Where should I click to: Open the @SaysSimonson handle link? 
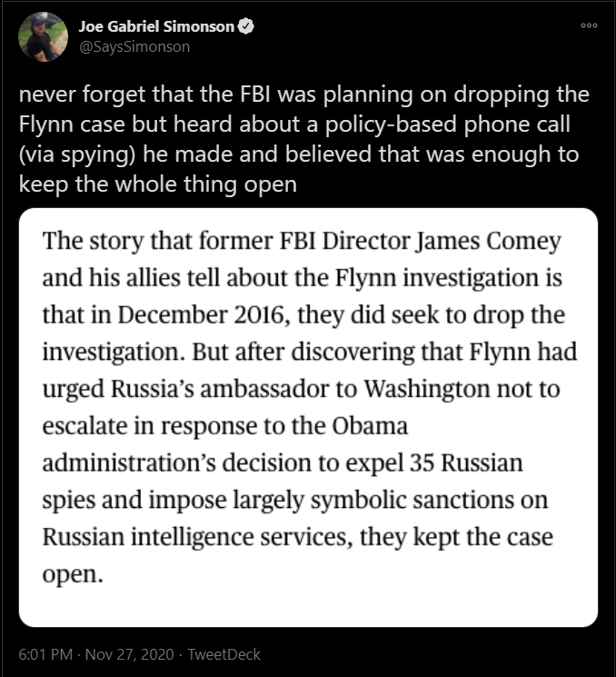point(134,46)
